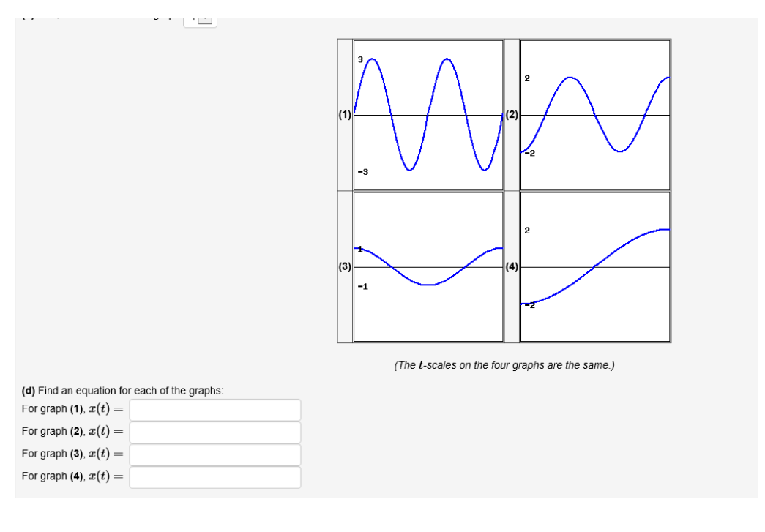Select graph (4) showing the rising curve
The width and height of the screenshot is (765, 532).
coord(594,267)
